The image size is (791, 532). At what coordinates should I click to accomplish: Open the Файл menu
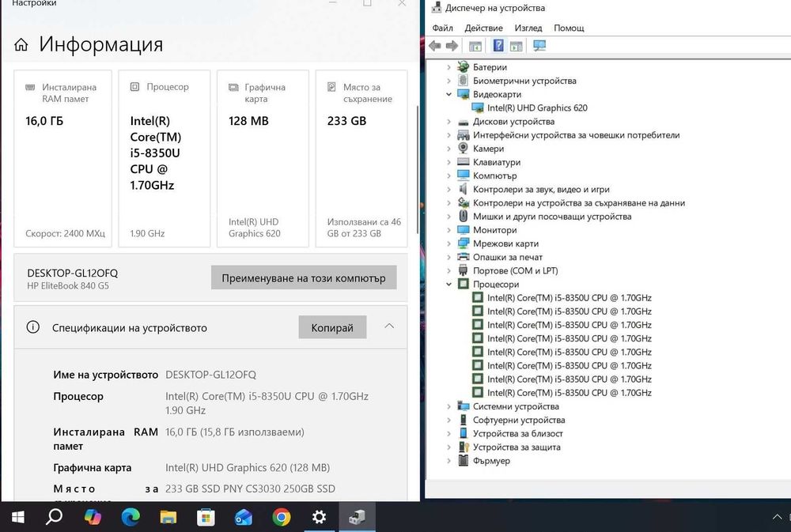pyautogui.click(x=442, y=28)
